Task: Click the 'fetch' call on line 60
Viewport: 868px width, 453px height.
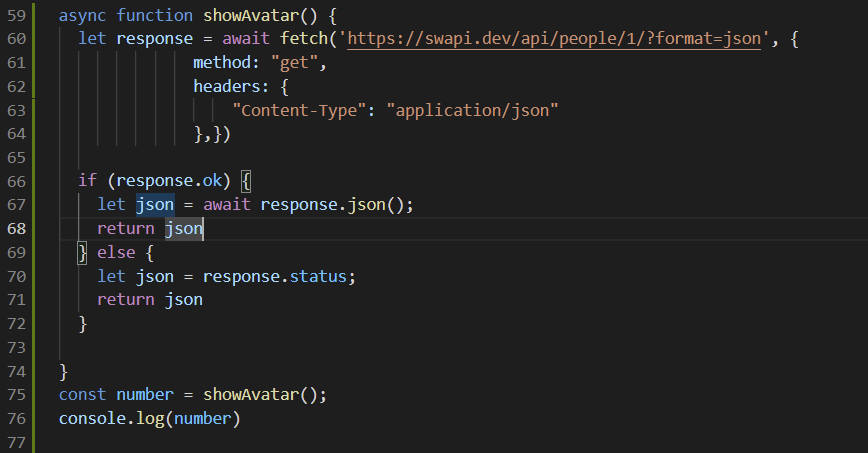Action: [x=304, y=39]
